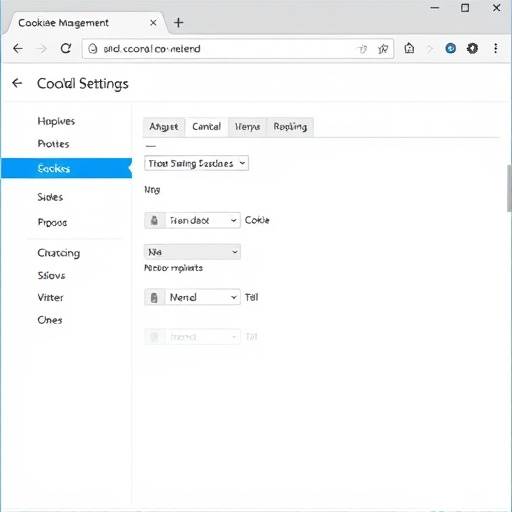The image size is (512, 512).
Task: Open Chatcing in the sidebar
Action: click(x=59, y=253)
